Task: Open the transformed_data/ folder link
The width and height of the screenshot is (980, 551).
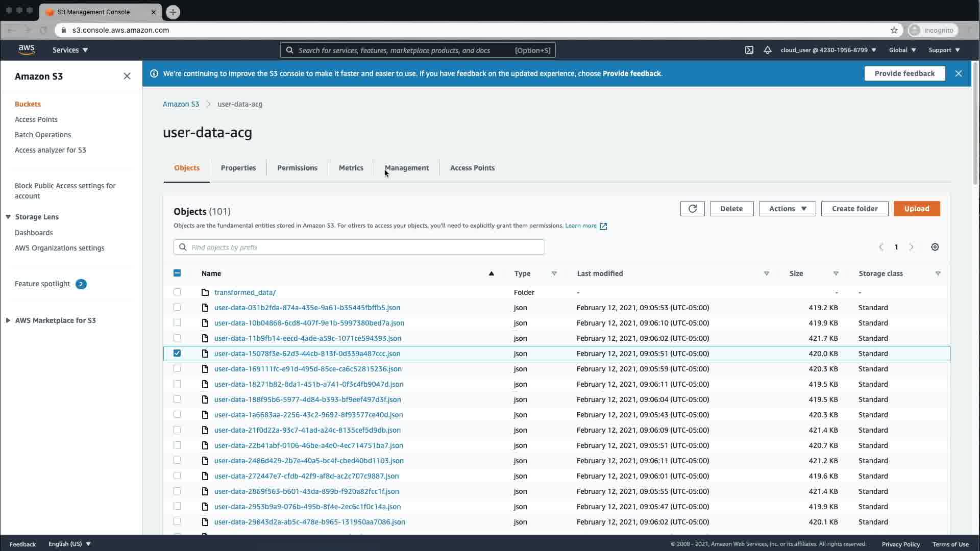Action: click(245, 292)
